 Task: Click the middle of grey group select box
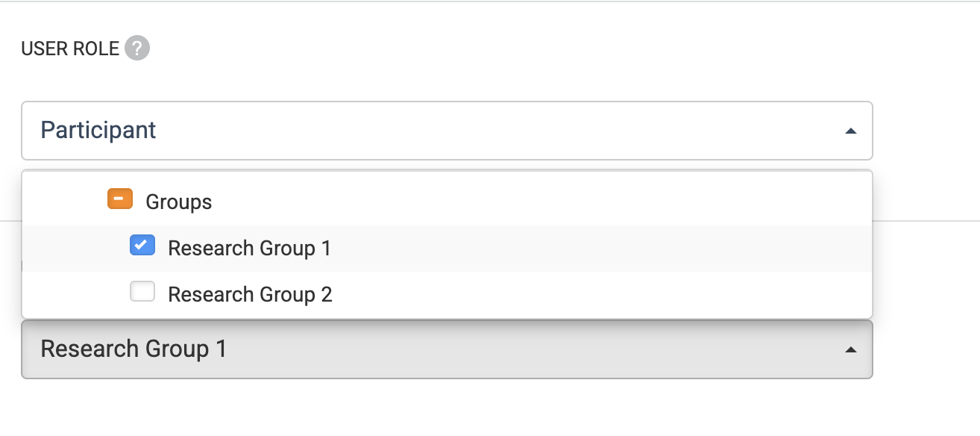[x=447, y=349]
